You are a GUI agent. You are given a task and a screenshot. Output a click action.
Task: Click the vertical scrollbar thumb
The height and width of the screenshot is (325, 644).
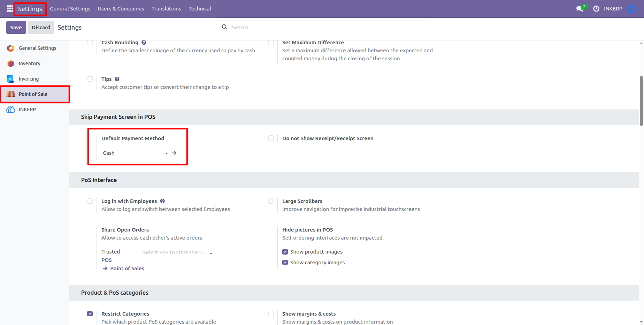641,101
